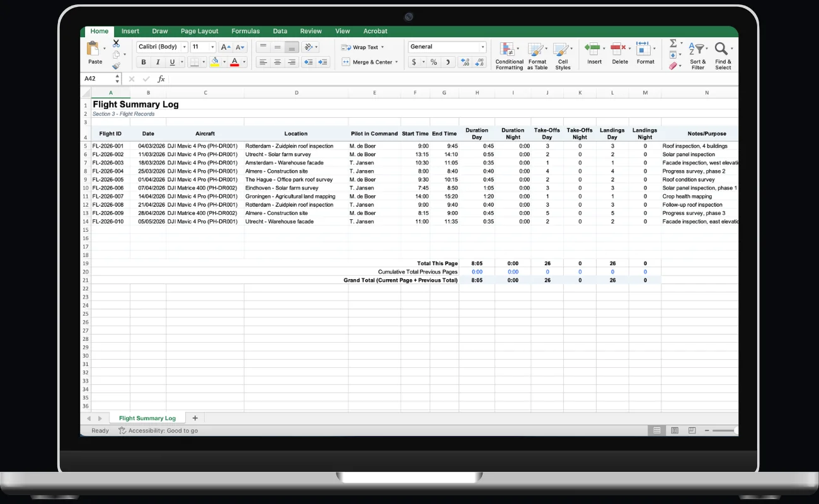Image resolution: width=819 pixels, height=504 pixels.
Task: Open the fill color dropdown arrow
Action: (224, 62)
